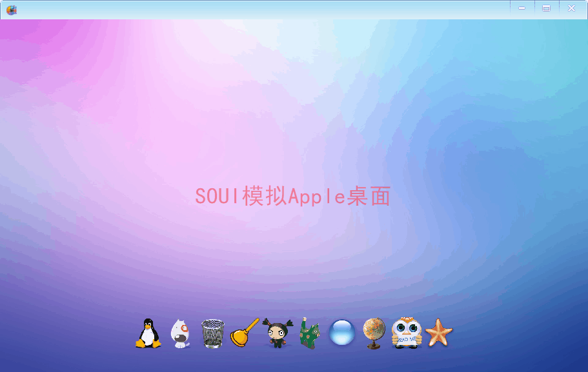Click the Read Me owl icon
This screenshot has height=372, width=588.
pyautogui.click(x=407, y=333)
